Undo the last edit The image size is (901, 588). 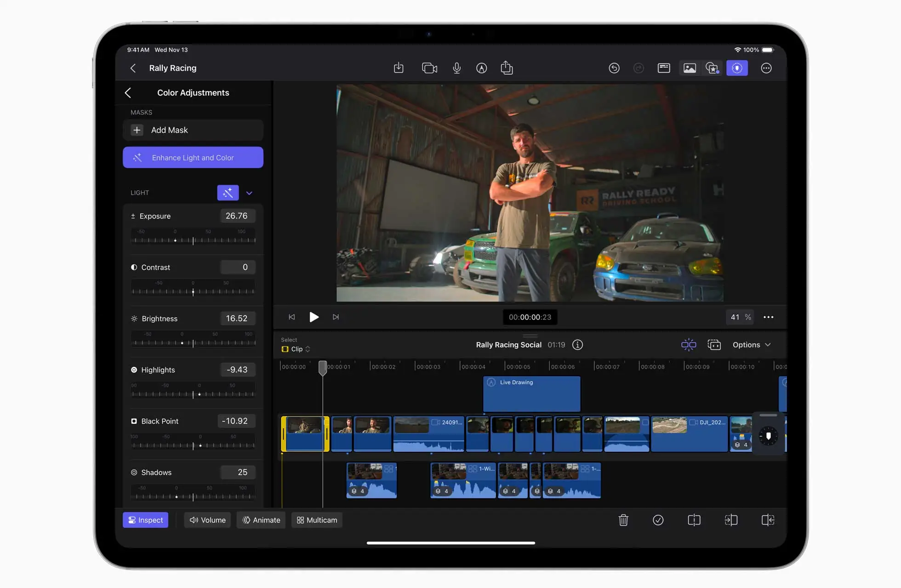tap(615, 68)
